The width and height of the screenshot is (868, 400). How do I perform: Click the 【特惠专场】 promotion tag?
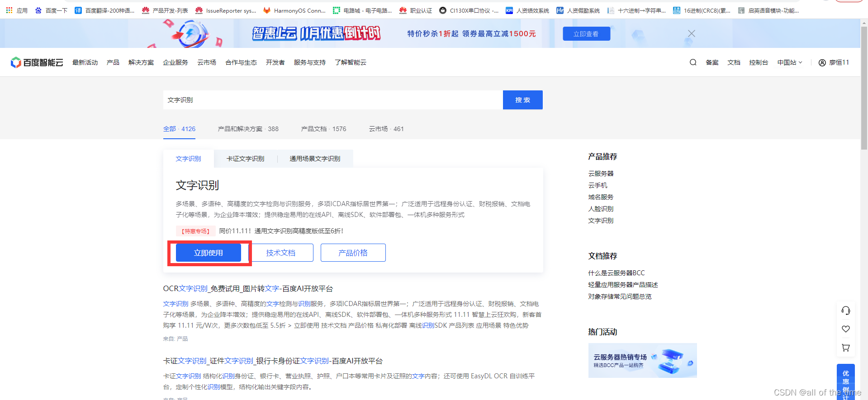pyautogui.click(x=196, y=231)
